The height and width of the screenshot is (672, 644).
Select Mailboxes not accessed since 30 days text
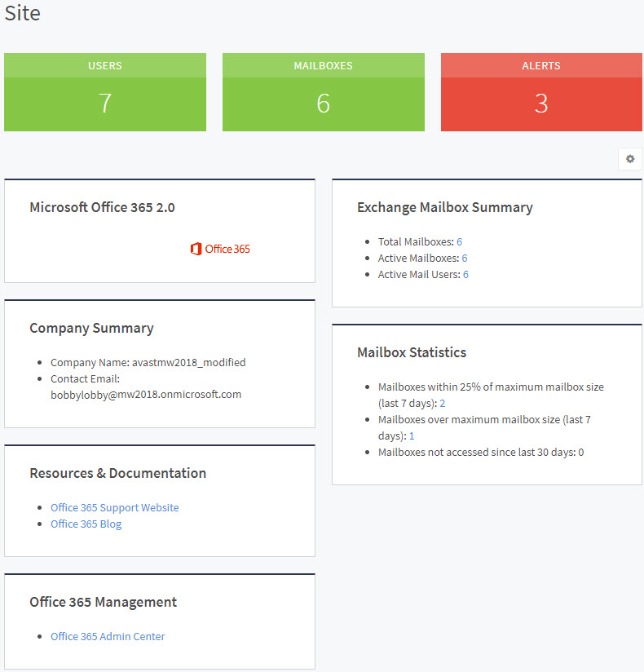point(481,452)
